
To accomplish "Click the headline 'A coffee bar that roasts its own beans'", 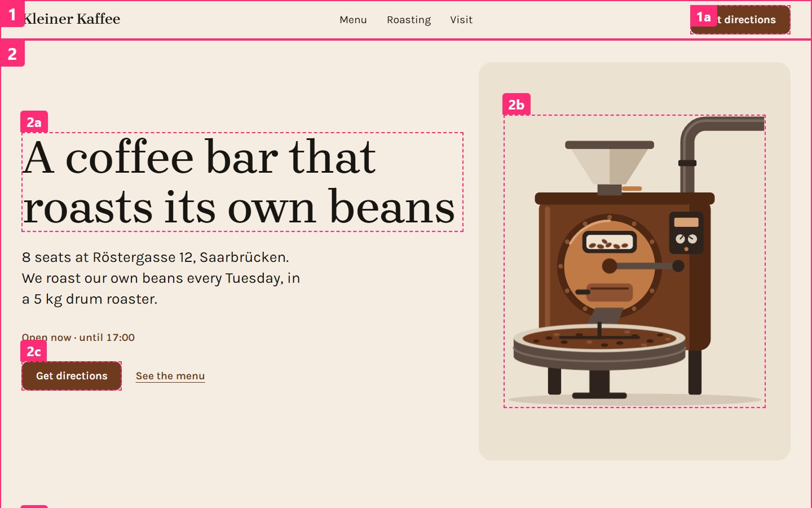I will pyautogui.click(x=242, y=182).
